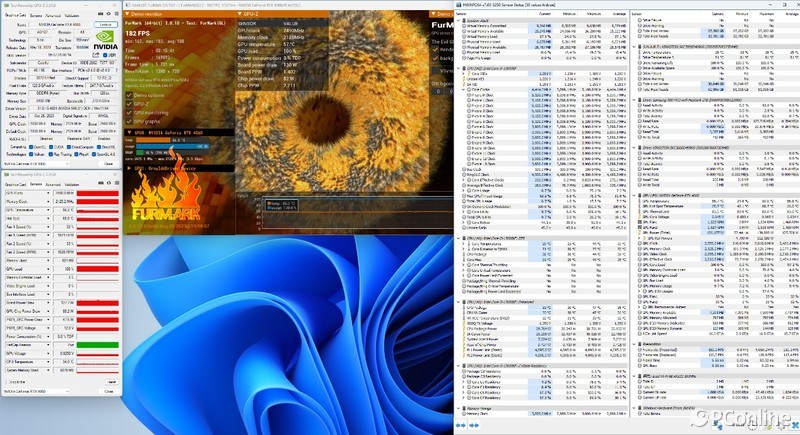Switch to Advanced tab in lower GPU-Z window
This screenshot has width=800, height=435.
tap(53, 184)
